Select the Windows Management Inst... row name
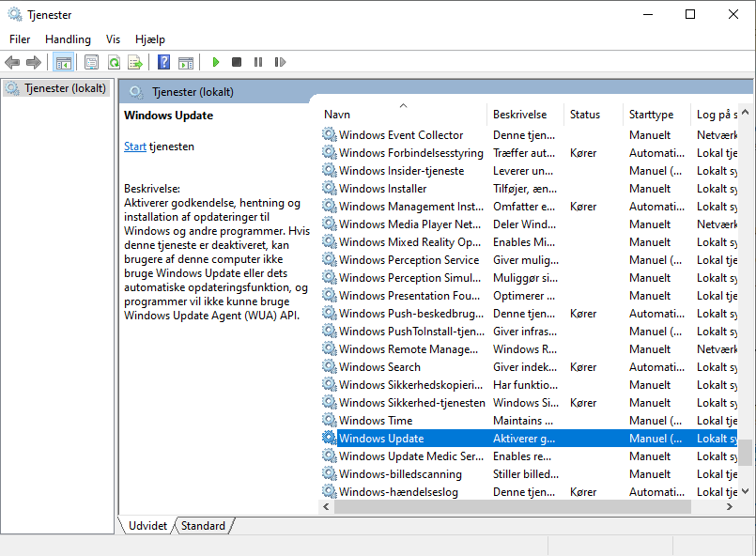The image size is (756, 556). 410,207
